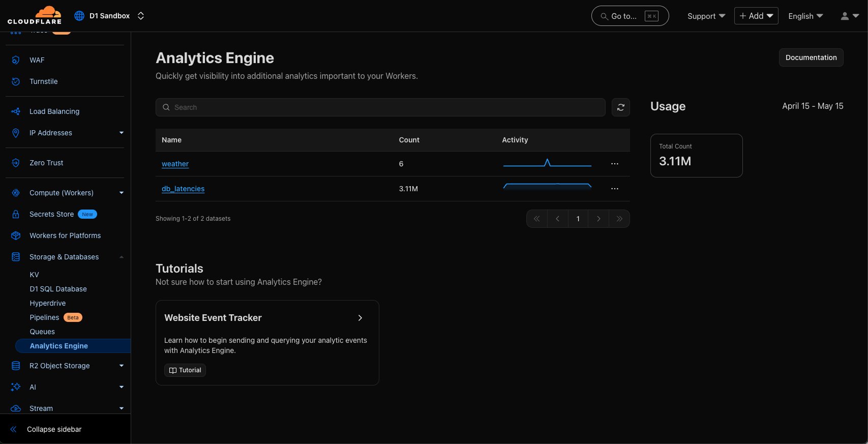Click the Compute (Workers) icon
The width and height of the screenshot is (868, 444).
point(16,193)
